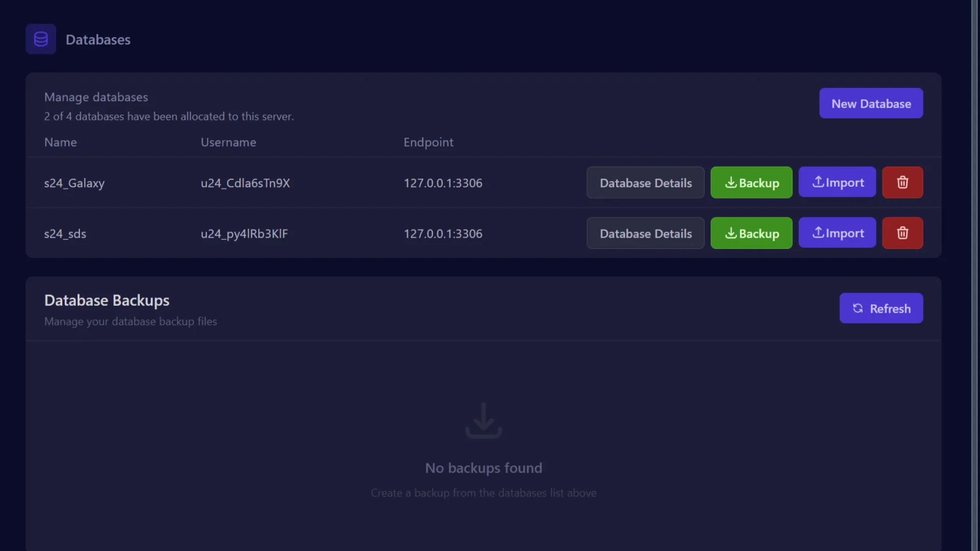Image resolution: width=980 pixels, height=551 pixels.
Task: Click the download icon on s24_sds Backup
Action: point(731,233)
